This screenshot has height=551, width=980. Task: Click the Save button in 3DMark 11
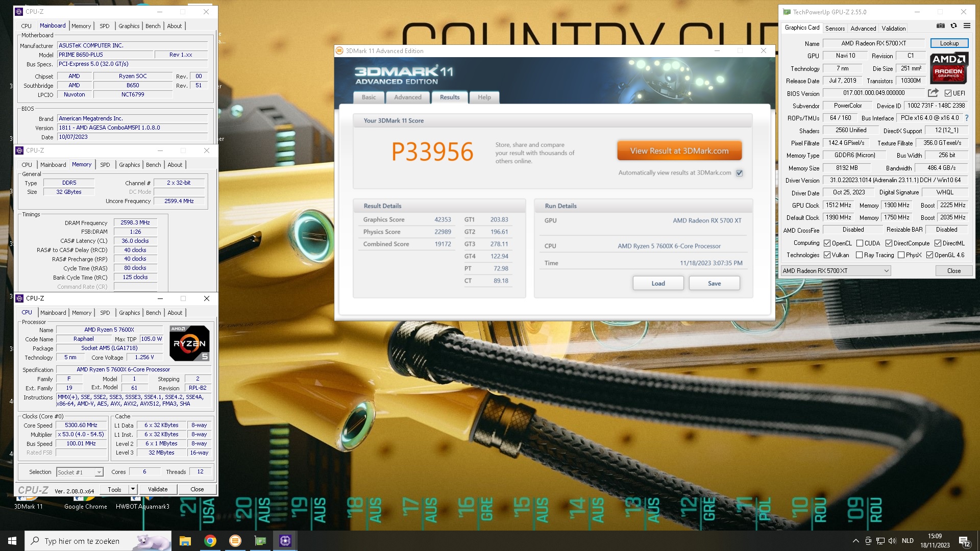coord(714,284)
